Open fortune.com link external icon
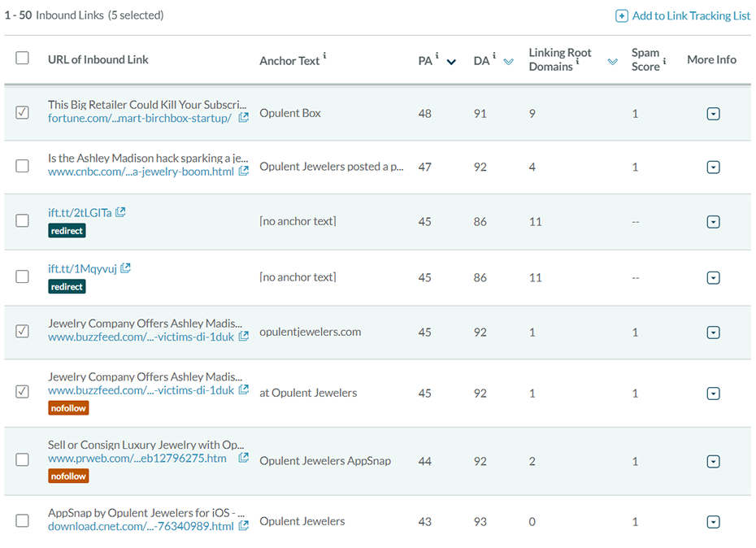 (x=244, y=117)
